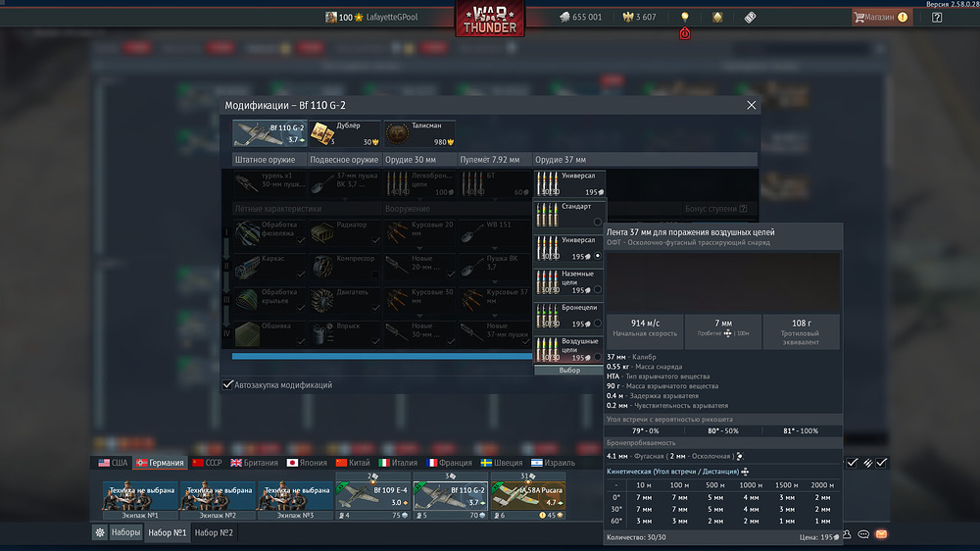This screenshot has height=551, width=980.
Task: Open the Экипаж №3 crew slot
Action: [x=295, y=500]
